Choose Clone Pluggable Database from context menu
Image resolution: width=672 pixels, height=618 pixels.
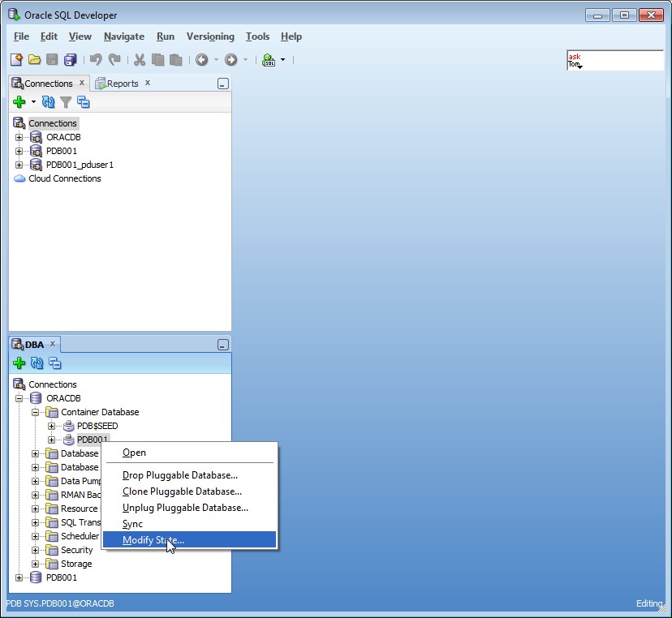coord(189,491)
